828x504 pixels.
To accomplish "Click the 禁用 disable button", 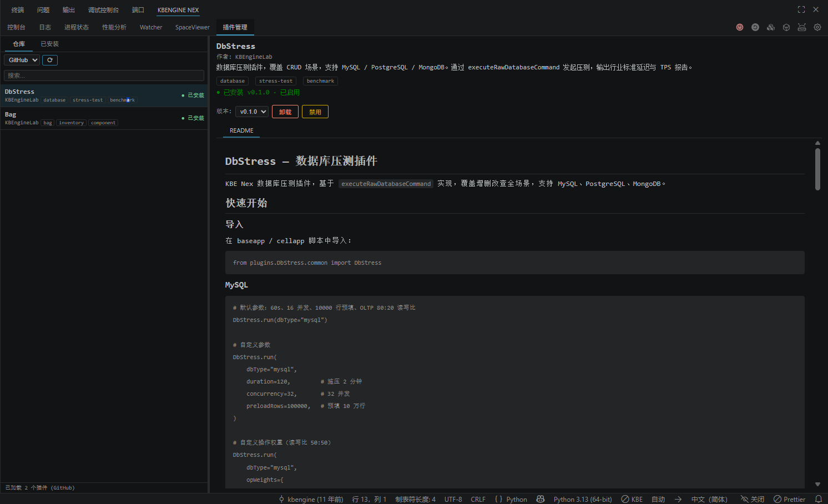I will pyautogui.click(x=315, y=112).
